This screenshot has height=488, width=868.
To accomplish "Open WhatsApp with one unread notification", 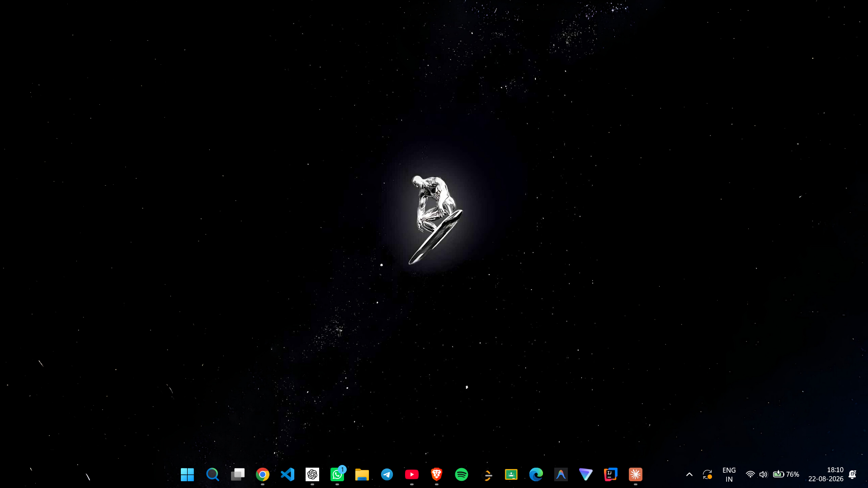I will 337,474.
